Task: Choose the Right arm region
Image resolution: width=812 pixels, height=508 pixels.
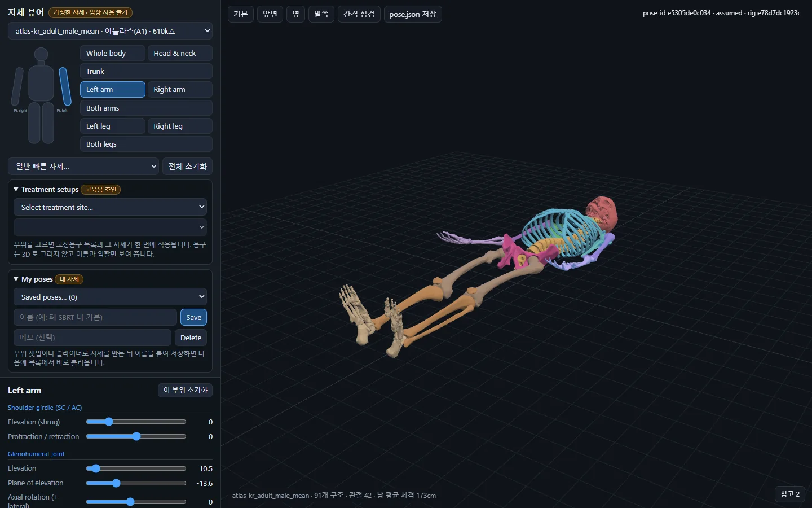Action: pyautogui.click(x=180, y=89)
